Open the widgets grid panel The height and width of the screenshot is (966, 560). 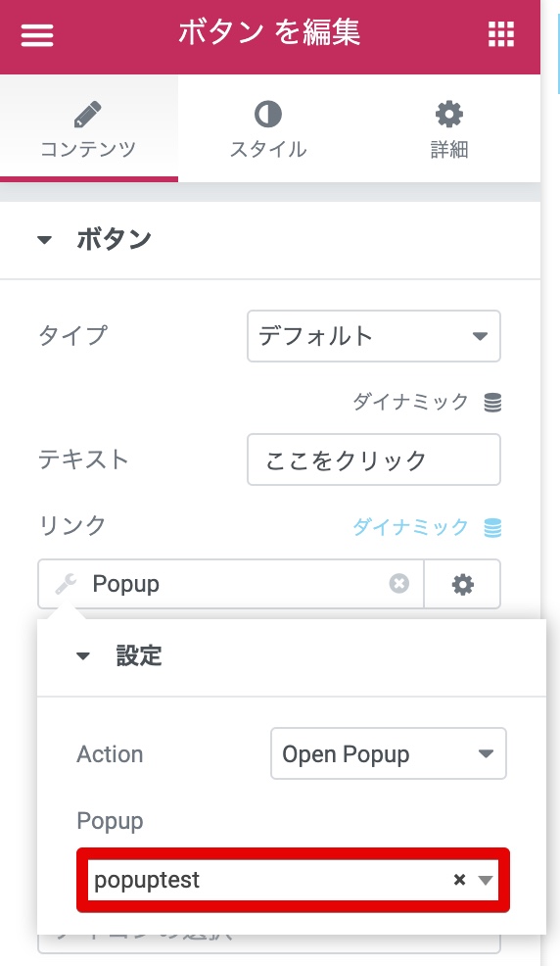coord(501,34)
